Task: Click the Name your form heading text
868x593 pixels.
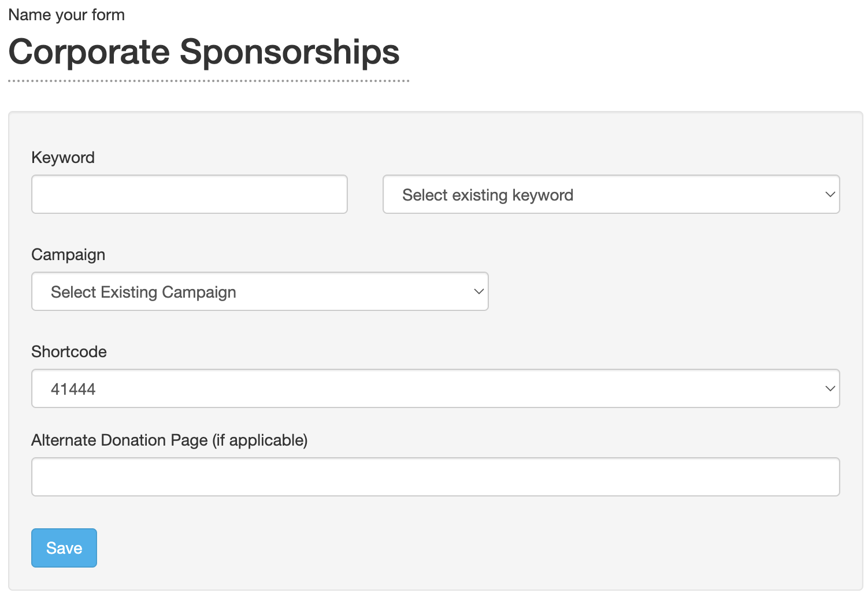Action: pyautogui.click(x=66, y=14)
